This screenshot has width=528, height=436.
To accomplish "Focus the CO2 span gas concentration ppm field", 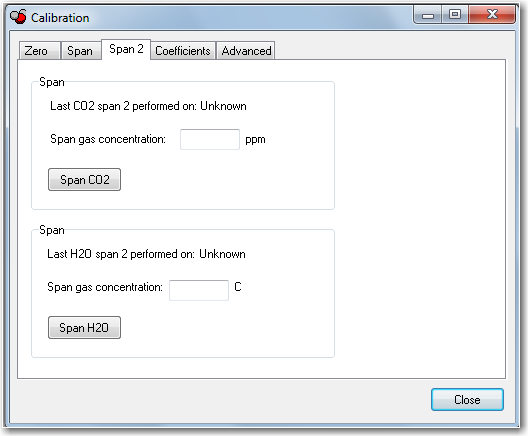I will [210, 139].
